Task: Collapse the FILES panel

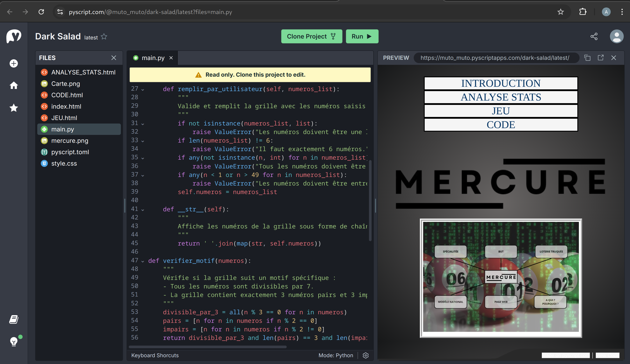Action: coord(114,58)
